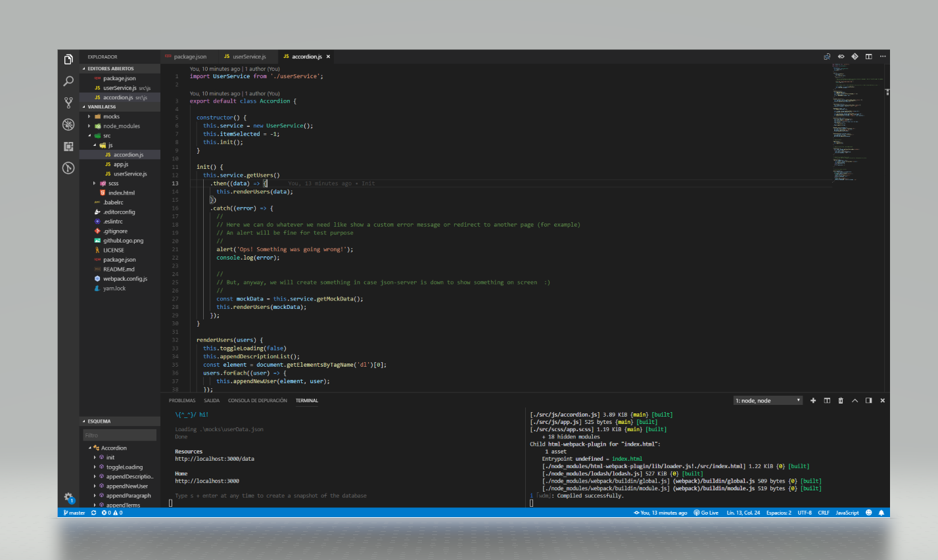Screen dimensions: 938x560
Task: Open .eslintrc in the file explorer
Action: 120,222
